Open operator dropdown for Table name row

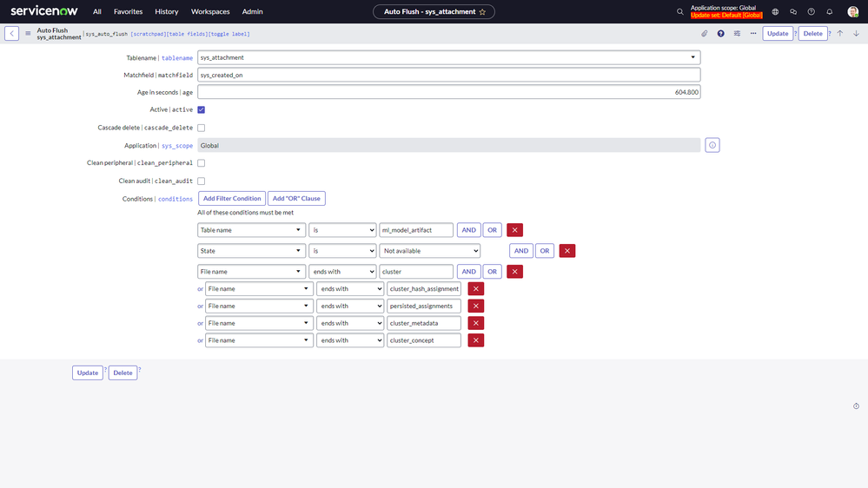tap(342, 229)
